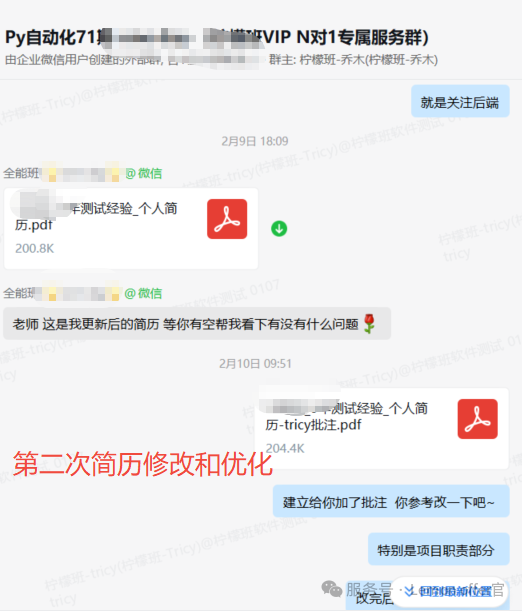Open the 个人简历.pdf file card

[131, 228]
